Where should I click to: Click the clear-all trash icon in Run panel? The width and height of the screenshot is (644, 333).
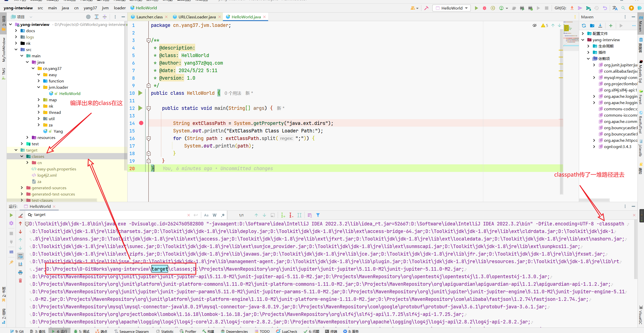tap(20, 281)
